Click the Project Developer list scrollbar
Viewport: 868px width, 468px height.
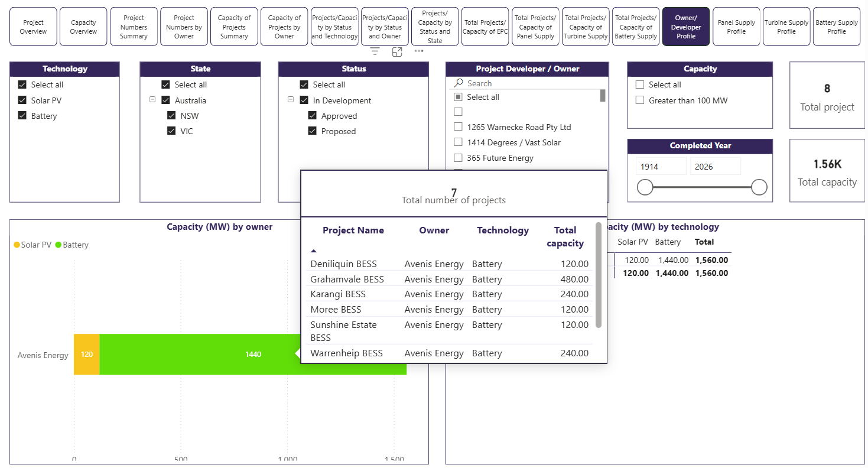click(603, 96)
